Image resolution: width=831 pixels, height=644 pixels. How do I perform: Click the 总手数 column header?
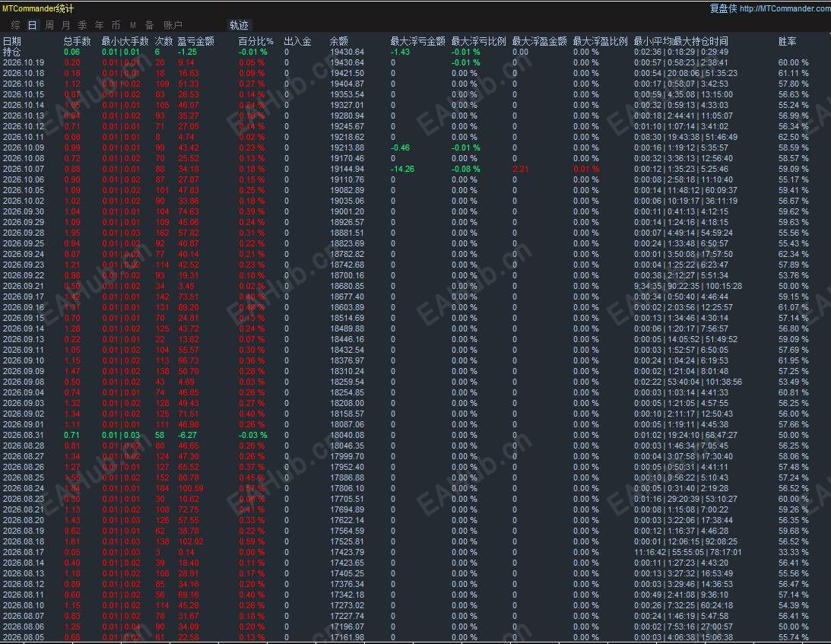(78, 41)
